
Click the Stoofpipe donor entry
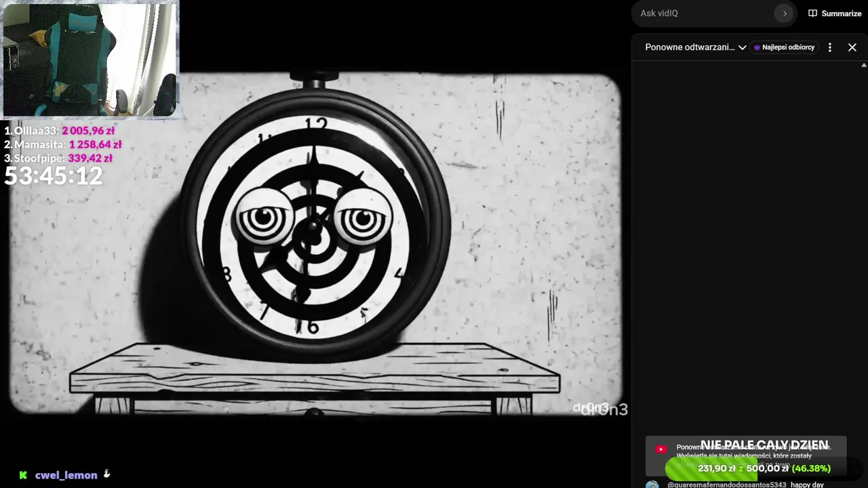[x=58, y=158]
